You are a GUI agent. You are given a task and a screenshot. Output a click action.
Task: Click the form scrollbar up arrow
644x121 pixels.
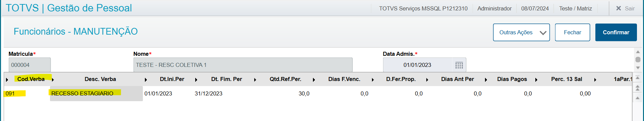pyautogui.click(x=638, y=52)
